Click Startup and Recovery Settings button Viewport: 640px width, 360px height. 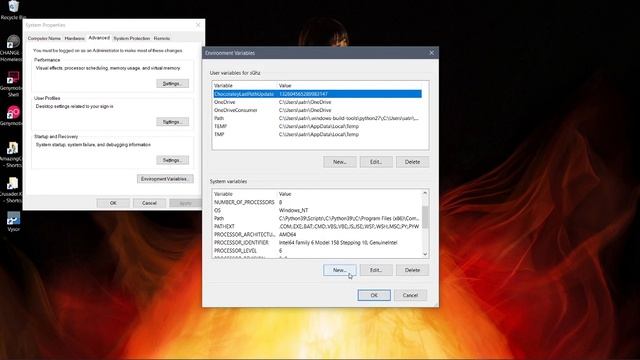tap(172, 160)
